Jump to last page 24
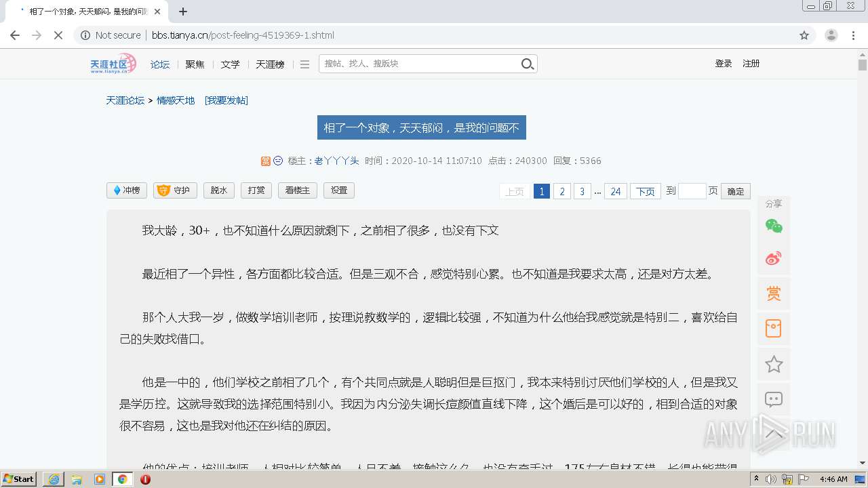The height and width of the screenshot is (488, 868). click(x=615, y=192)
